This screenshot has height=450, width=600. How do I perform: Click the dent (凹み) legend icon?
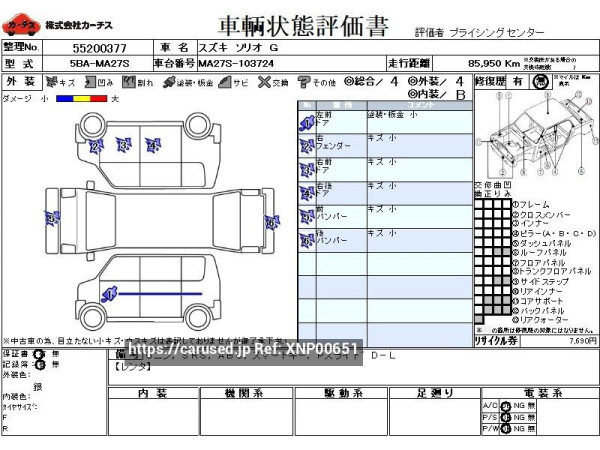92,82
